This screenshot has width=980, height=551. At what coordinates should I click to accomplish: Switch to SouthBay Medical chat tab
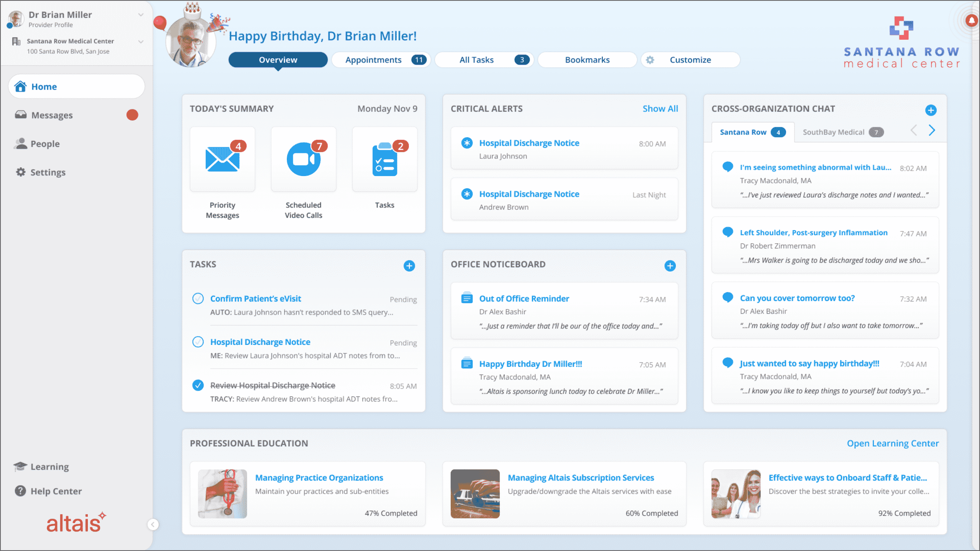point(843,132)
